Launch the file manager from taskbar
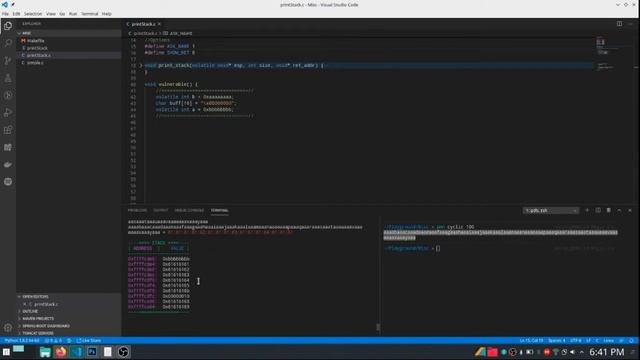640x360 pixels. coord(45,352)
